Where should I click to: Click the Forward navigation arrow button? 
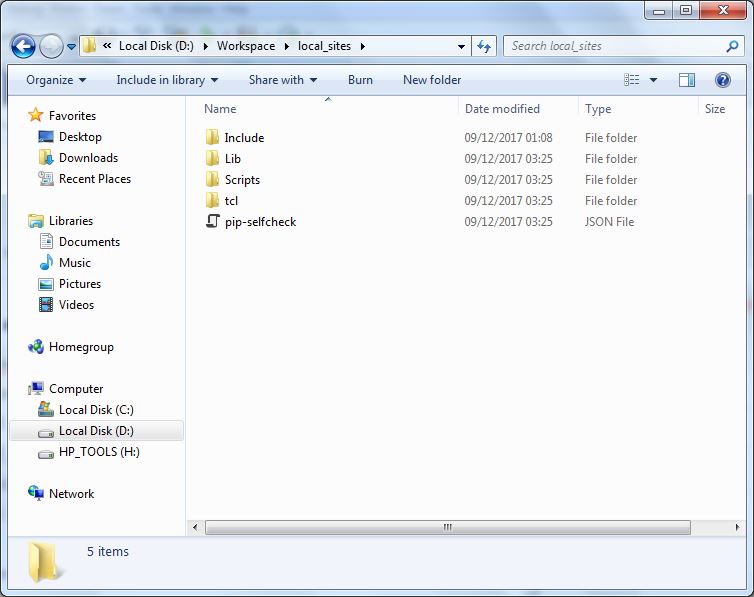[x=51, y=47]
